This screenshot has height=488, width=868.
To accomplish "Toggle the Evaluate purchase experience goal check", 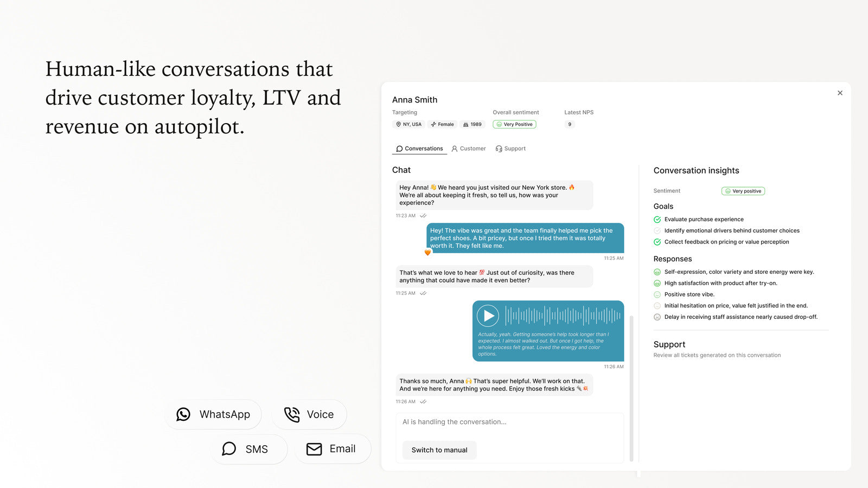I will (657, 220).
